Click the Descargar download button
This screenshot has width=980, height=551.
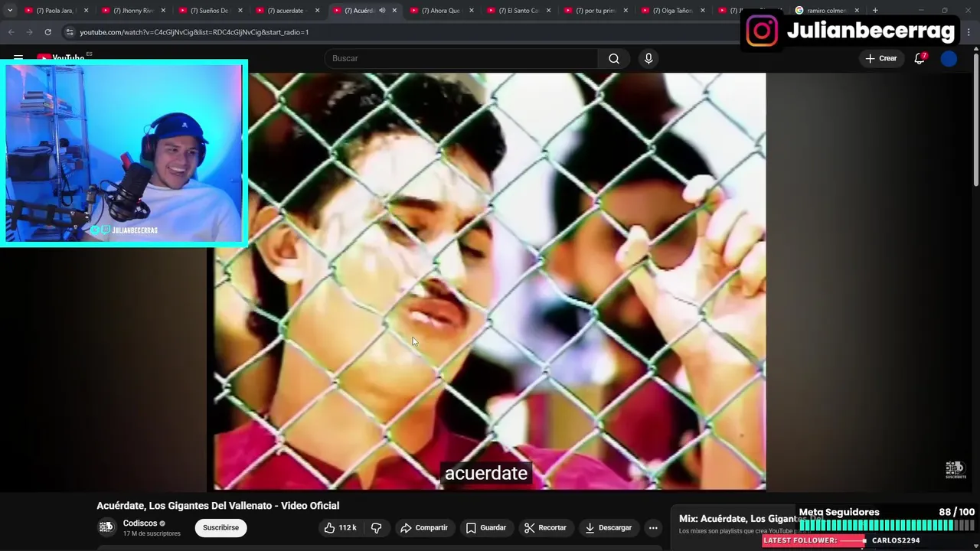pyautogui.click(x=609, y=527)
